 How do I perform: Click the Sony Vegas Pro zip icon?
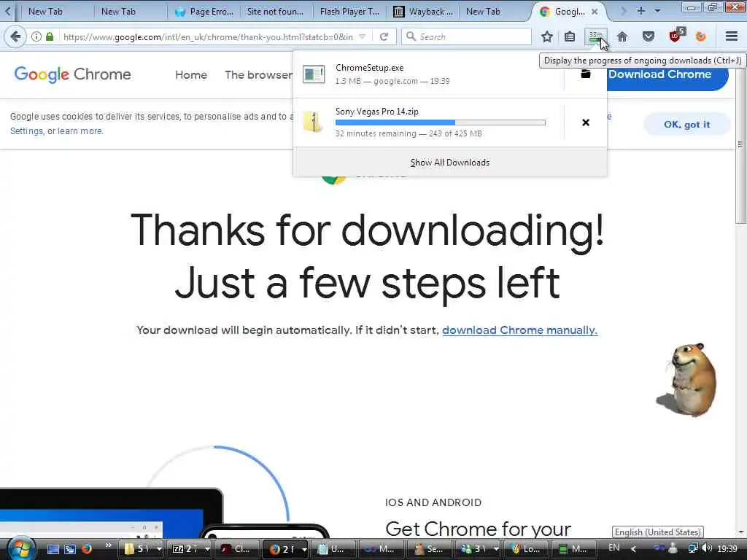pyautogui.click(x=312, y=122)
